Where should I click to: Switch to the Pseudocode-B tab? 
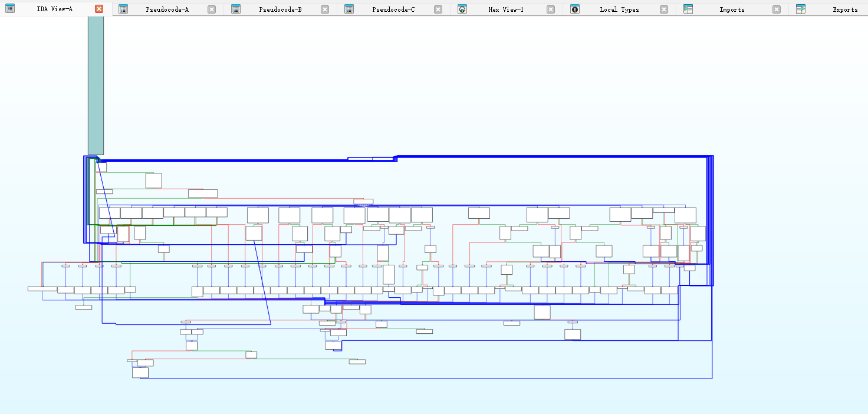(281, 9)
